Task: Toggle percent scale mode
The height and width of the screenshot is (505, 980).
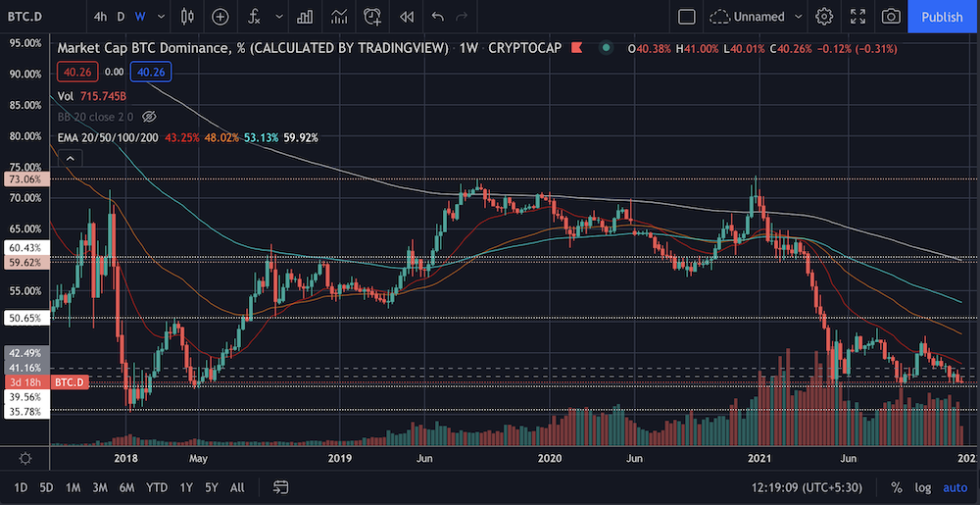Action: coord(897,487)
